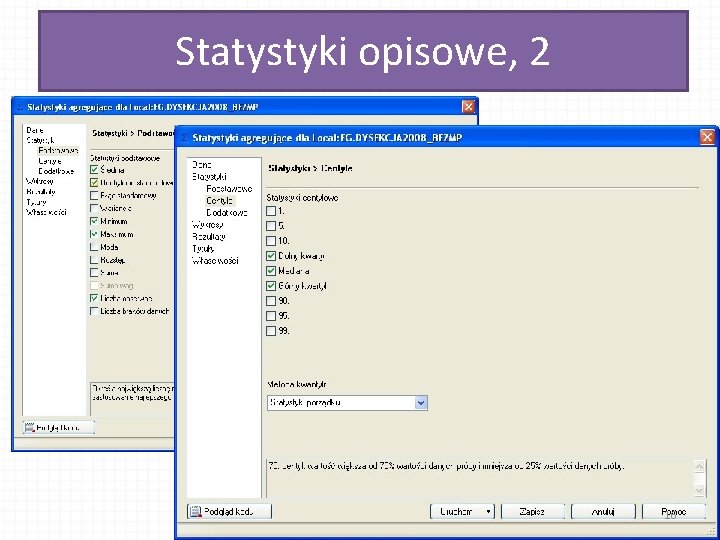Select Dodatkowe in back window tree
Screen dimensions: 720x540
(56, 171)
